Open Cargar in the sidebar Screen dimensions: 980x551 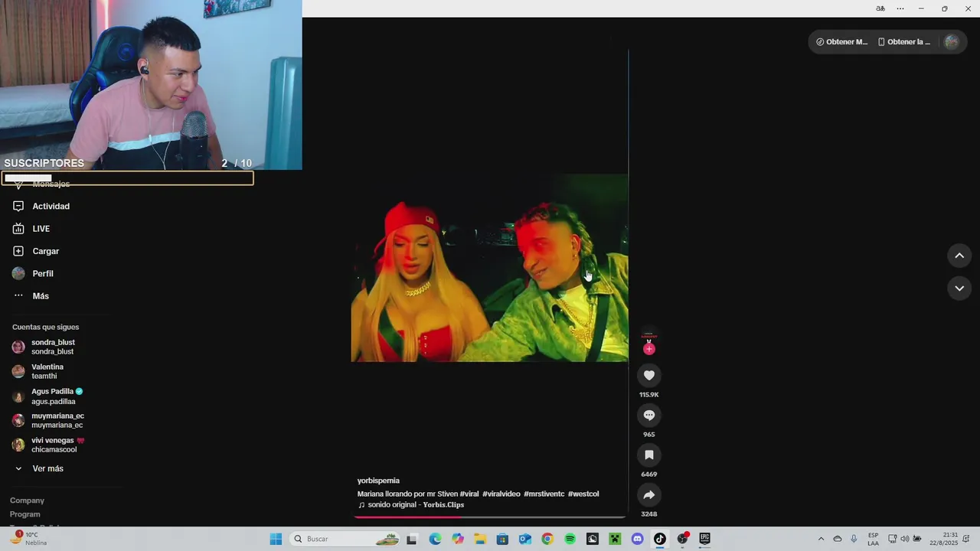click(45, 251)
